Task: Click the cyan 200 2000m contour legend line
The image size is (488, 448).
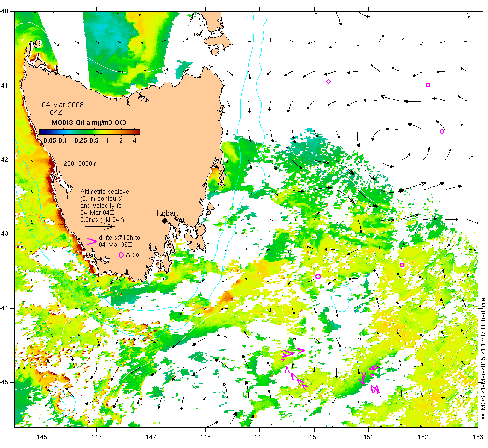Action: 71,169
